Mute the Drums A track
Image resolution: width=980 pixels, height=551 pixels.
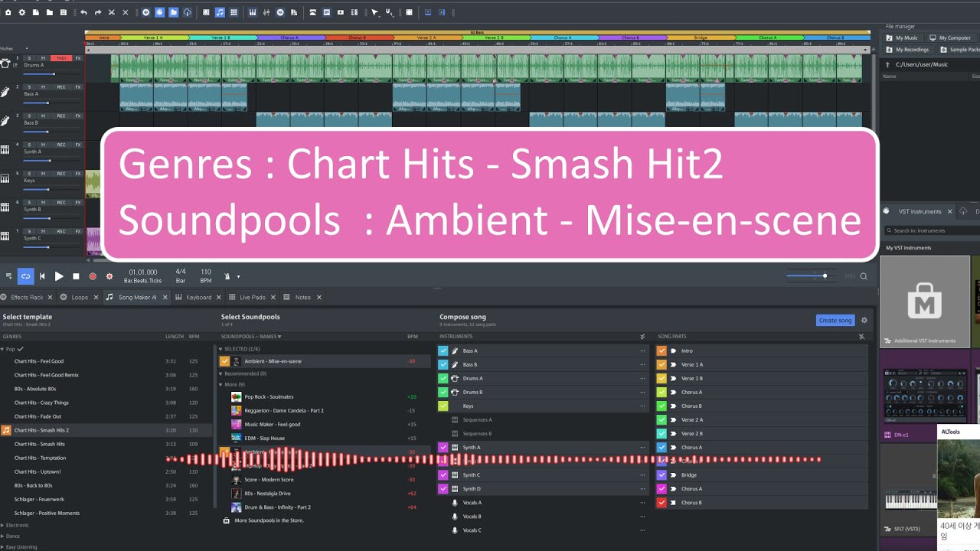[43, 58]
